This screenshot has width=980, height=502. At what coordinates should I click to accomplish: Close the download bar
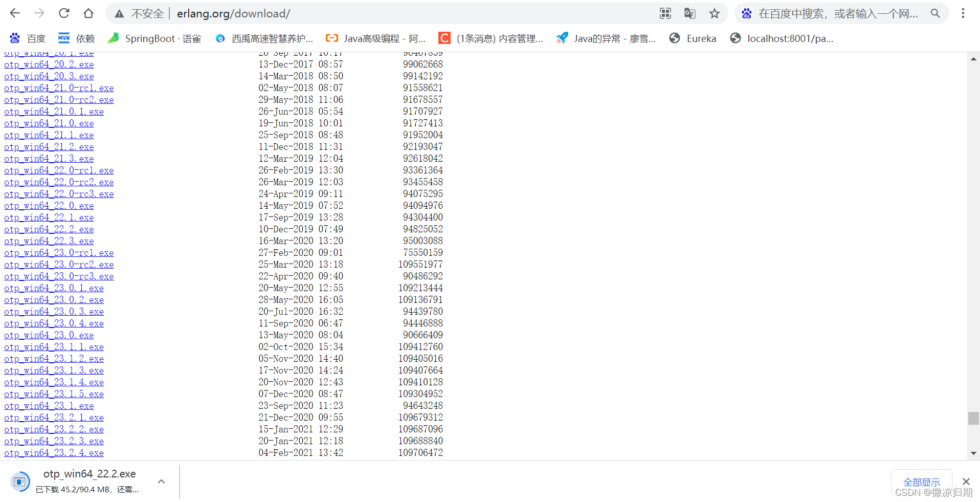[966, 482]
